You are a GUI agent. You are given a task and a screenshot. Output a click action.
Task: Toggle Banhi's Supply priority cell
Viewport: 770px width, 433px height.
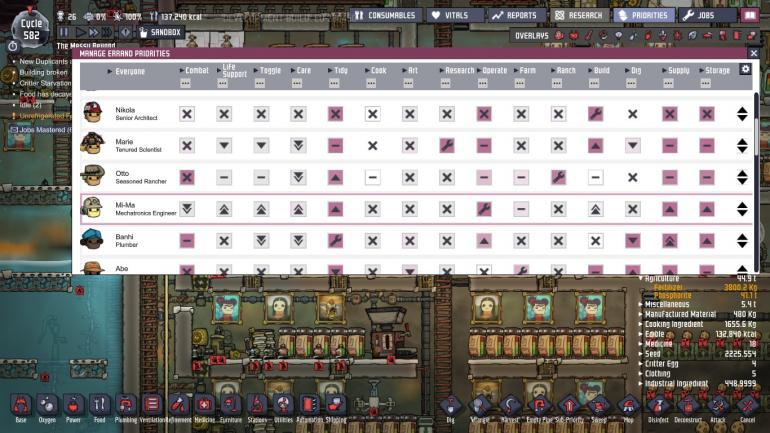pos(670,241)
